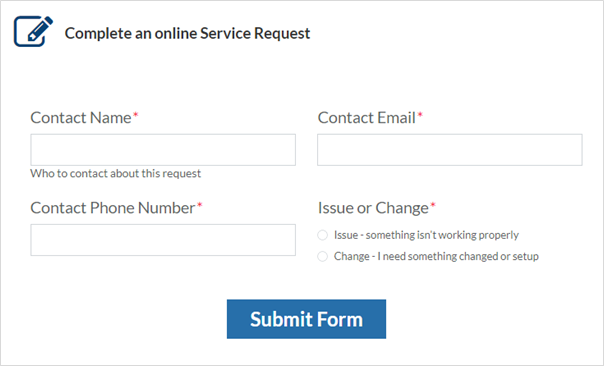Click into the Contact Phone Number field
Screen dimensions: 604x366
coord(163,240)
